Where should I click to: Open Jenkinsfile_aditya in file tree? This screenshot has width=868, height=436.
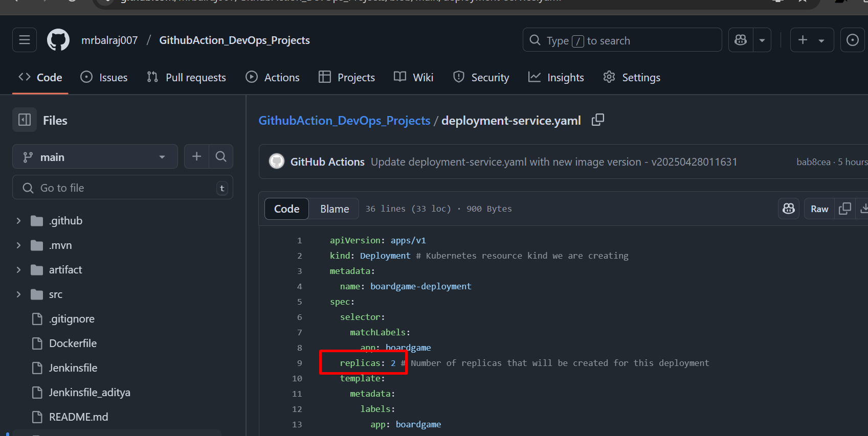[x=90, y=393]
